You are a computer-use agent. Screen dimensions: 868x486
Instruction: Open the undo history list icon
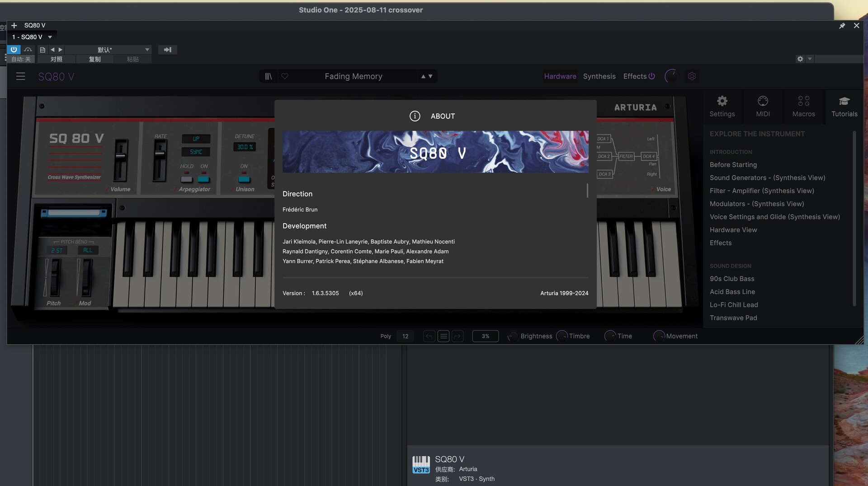(x=443, y=336)
